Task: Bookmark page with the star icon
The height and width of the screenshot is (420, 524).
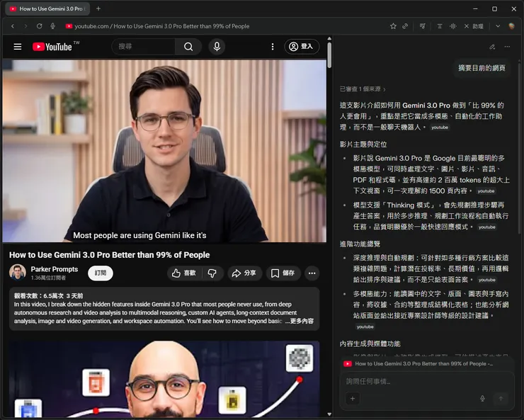Action: pyautogui.click(x=393, y=26)
